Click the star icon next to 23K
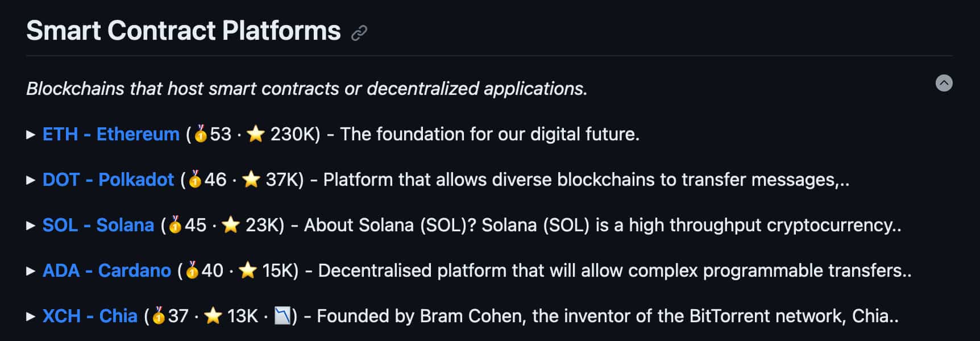The image size is (980, 341). [231, 224]
